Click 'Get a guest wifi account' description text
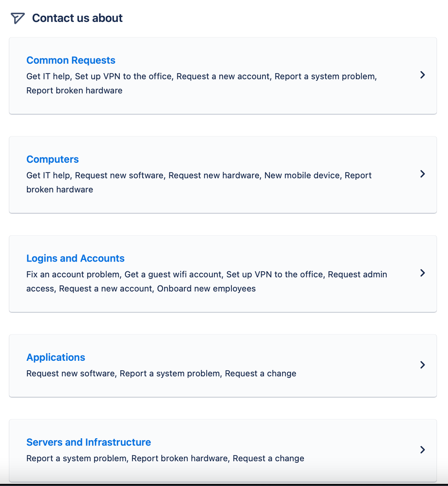The width and height of the screenshot is (448, 486). [x=173, y=275]
